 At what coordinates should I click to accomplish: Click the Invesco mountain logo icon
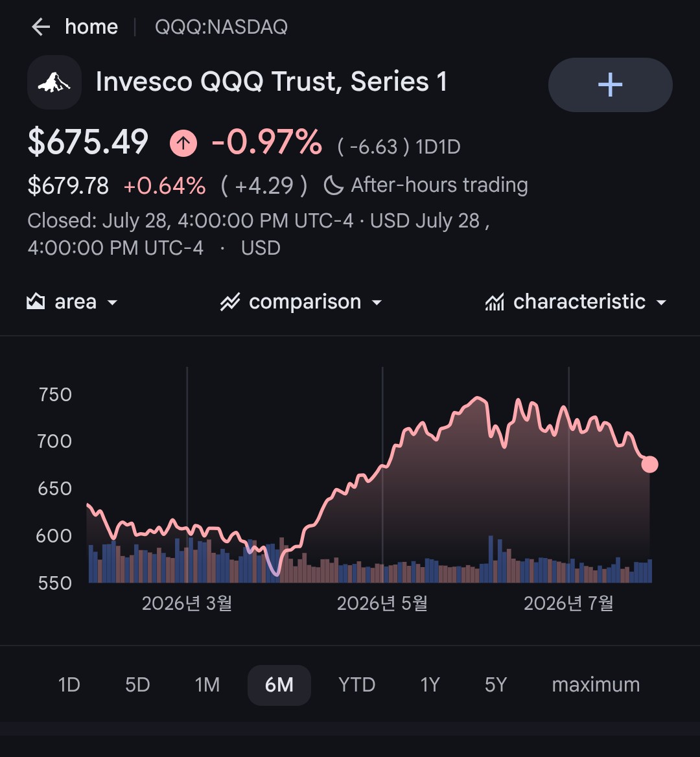pos(54,82)
